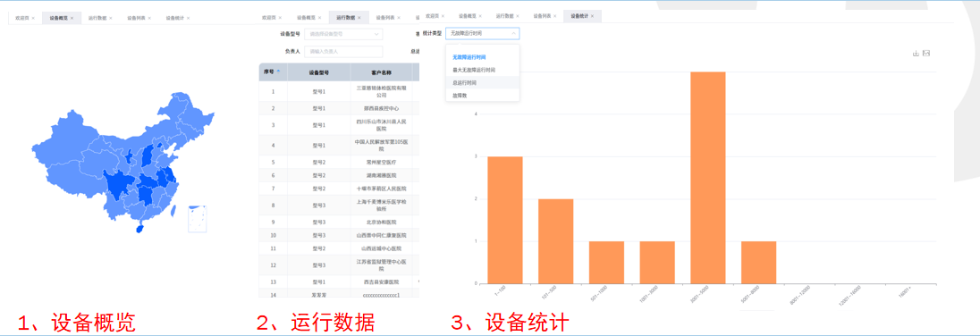Click dark blue Hainan island on map
Viewport: 980px width, 336px height.
coord(140,229)
